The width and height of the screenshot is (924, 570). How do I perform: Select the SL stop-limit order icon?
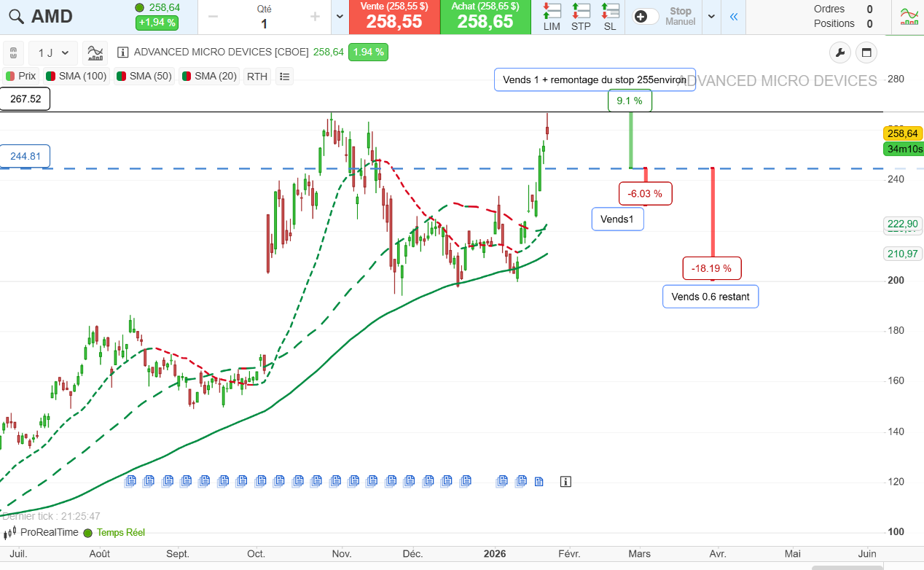coord(610,17)
